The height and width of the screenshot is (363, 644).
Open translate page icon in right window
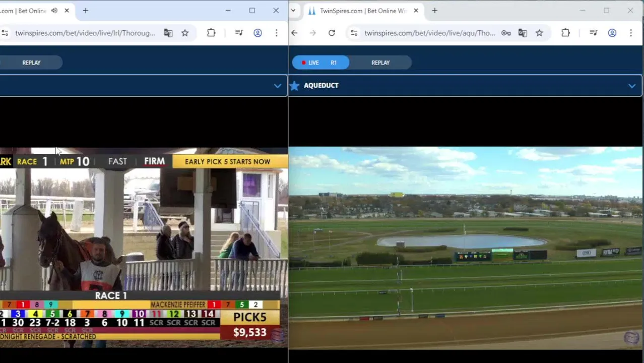(523, 33)
